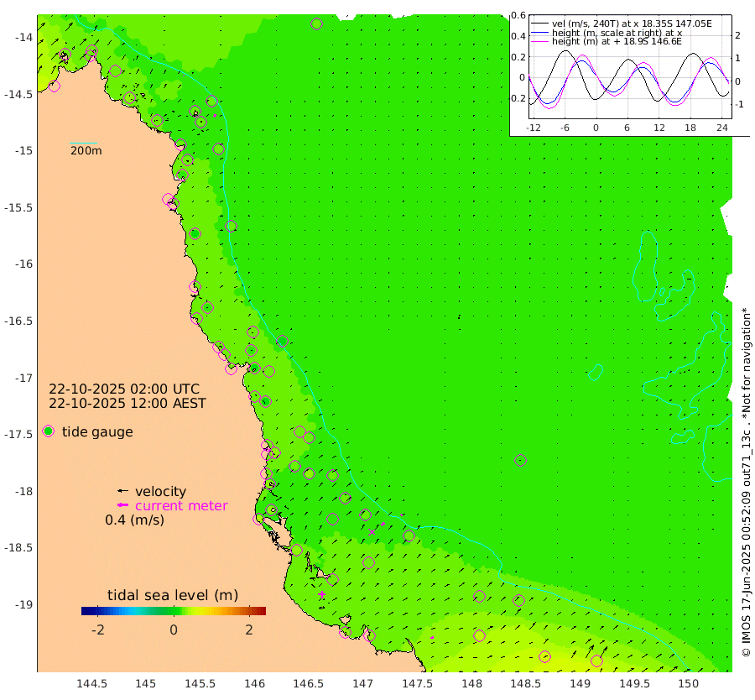This screenshot has width=755, height=700.
Task: Click the '22-10-2025 02:00 UTC' timestamp
Action: (124, 389)
